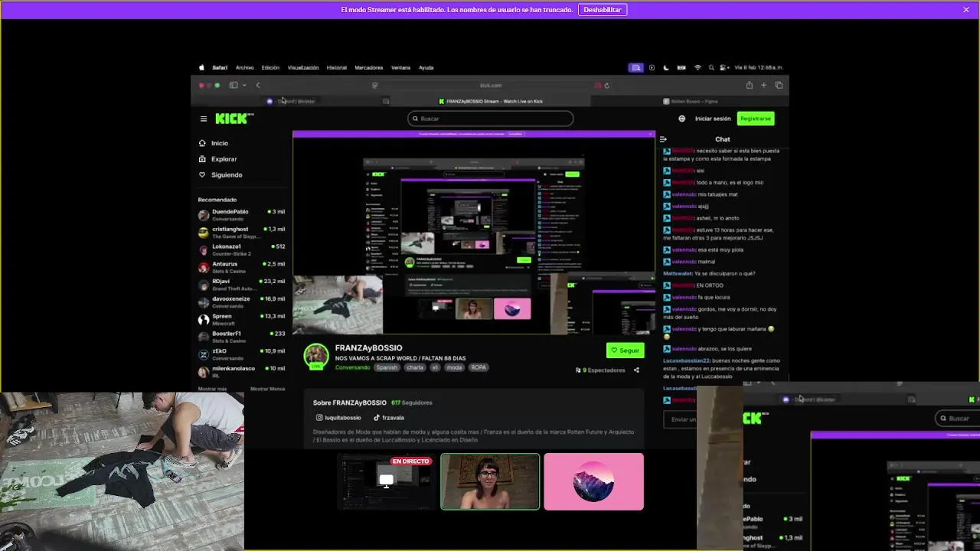The image size is (980, 551).
Task: Open the Visualización menu
Action: [303, 67]
